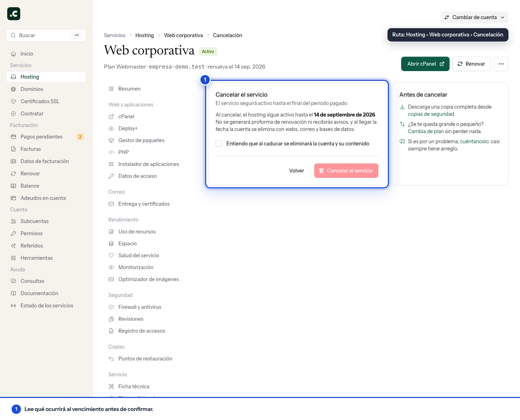Open the Cambiar de cuenta dropdown
The width and height of the screenshot is (520, 420).
[x=474, y=17]
